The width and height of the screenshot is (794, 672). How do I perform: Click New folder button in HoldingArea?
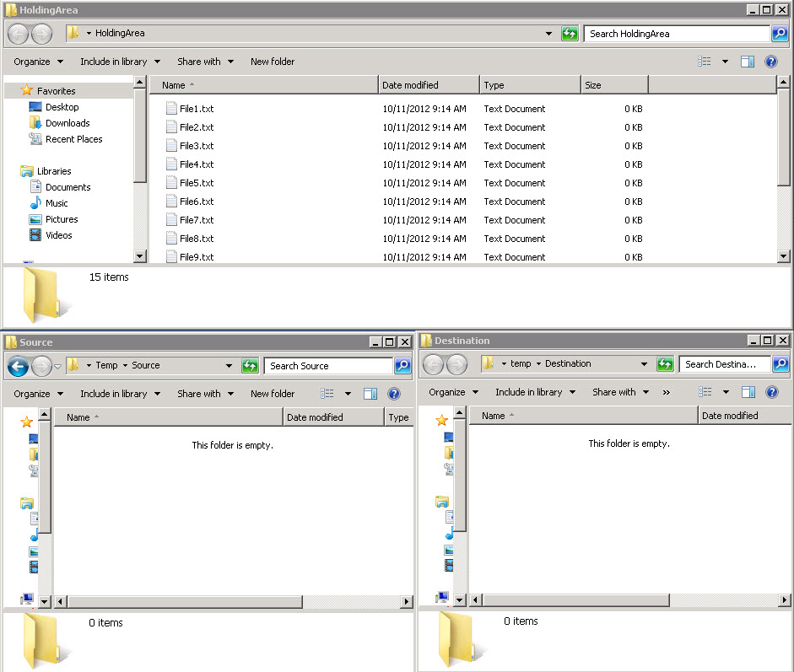click(273, 62)
